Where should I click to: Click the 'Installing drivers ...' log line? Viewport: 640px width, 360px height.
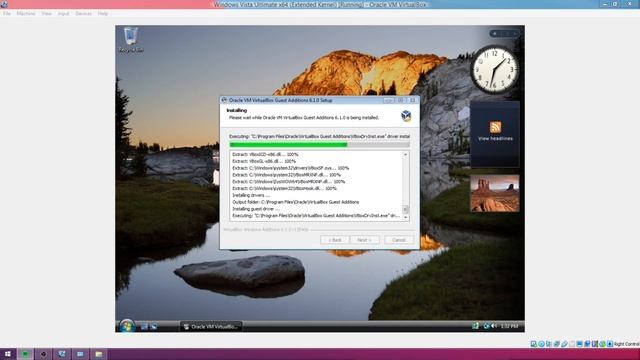click(251, 195)
